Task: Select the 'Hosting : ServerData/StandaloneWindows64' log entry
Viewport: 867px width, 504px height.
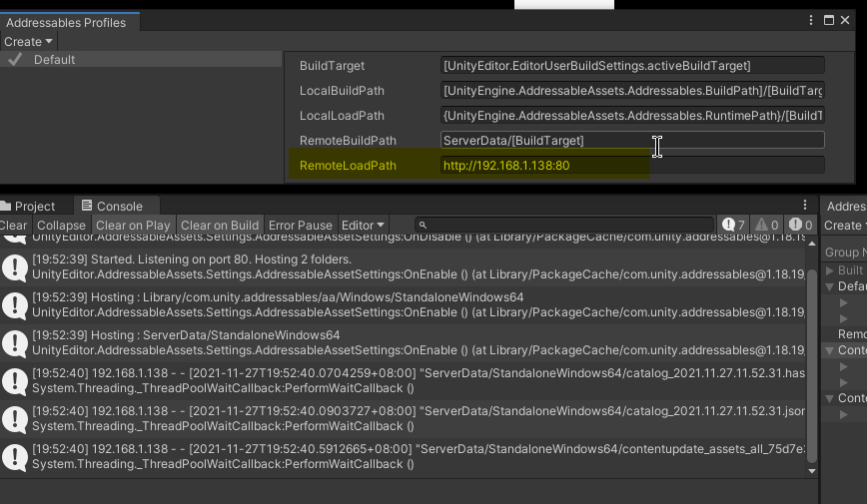Action: point(404,342)
